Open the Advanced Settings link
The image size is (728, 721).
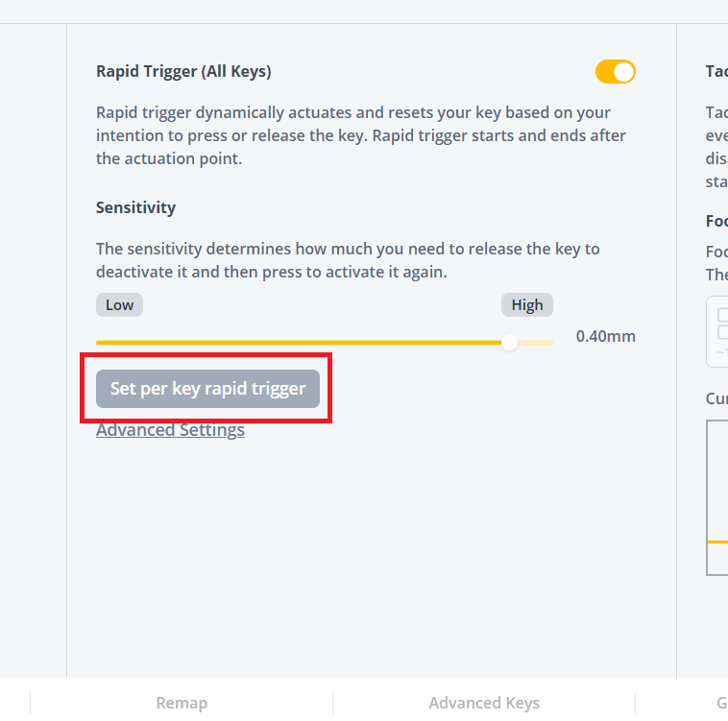[170, 430]
